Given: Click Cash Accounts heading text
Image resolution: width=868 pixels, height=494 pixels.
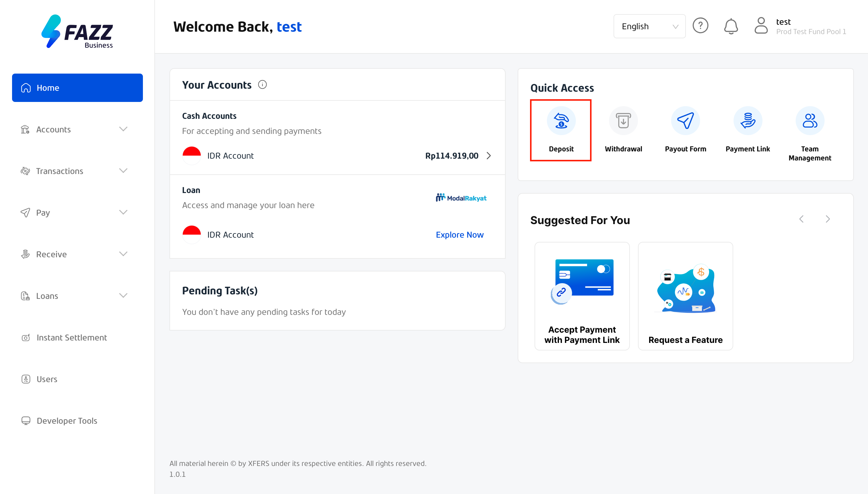Looking at the screenshot, I should [x=209, y=116].
